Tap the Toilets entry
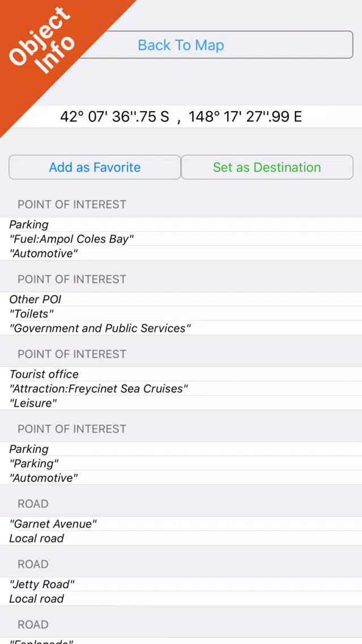Viewport: 362px width, 644px height. click(181, 314)
